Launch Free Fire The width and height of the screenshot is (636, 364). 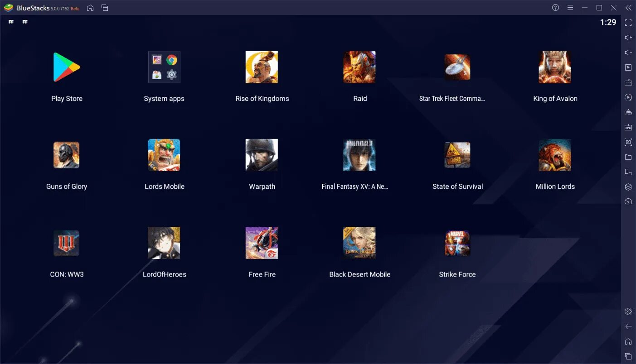262,243
